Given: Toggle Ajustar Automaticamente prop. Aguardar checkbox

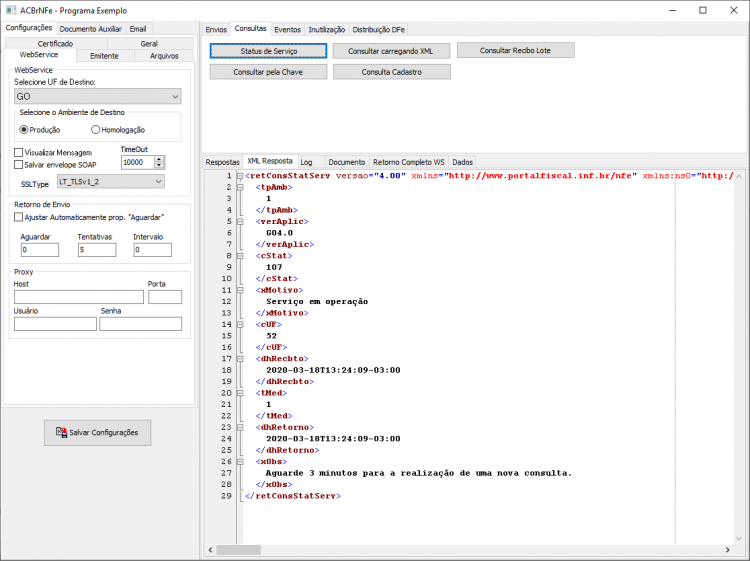Looking at the screenshot, I should pos(19,217).
